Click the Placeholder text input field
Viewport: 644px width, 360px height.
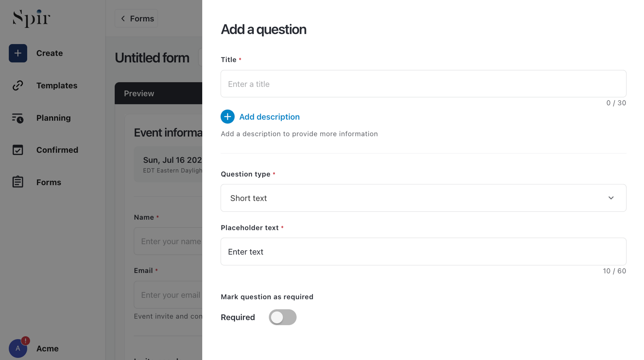(x=423, y=252)
